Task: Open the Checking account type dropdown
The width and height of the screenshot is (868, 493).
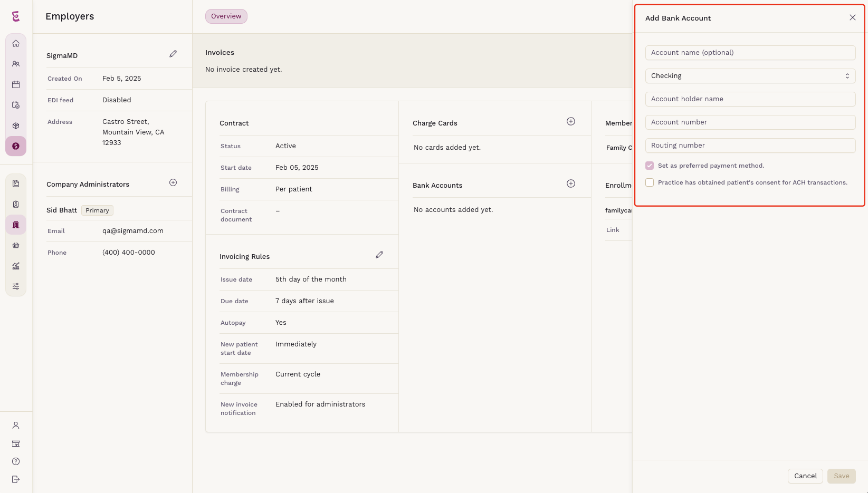Action: 750,76
